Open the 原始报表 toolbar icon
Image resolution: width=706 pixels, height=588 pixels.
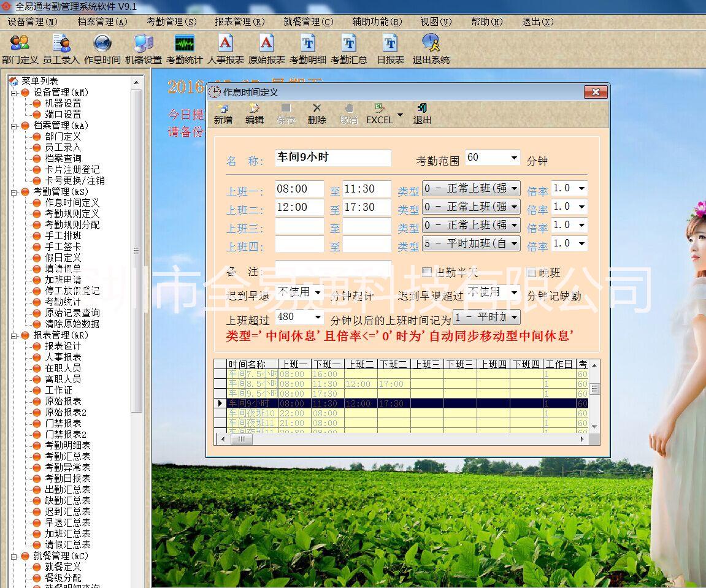(267, 49)
